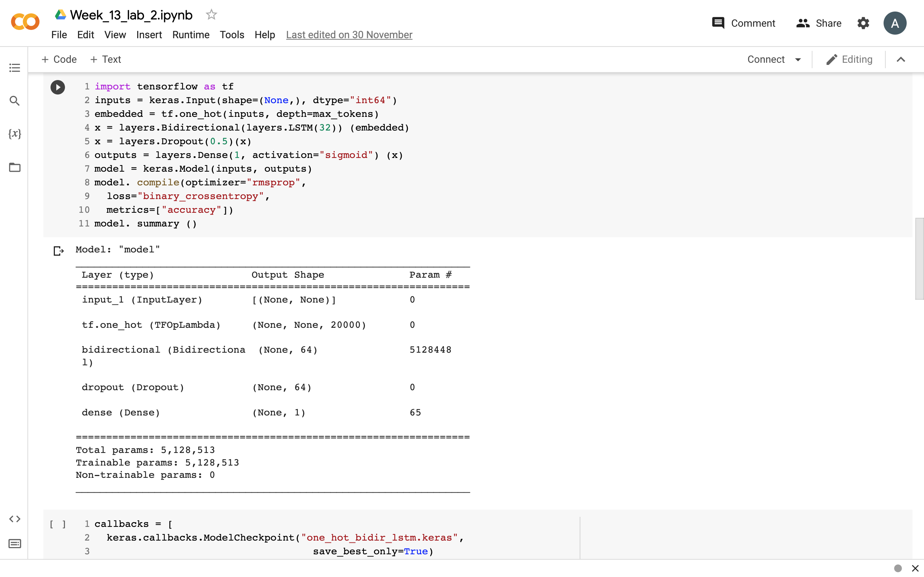Screen dimensions: 924x577
Task: Open the Files browser sidebar
Action: point(14,167)
